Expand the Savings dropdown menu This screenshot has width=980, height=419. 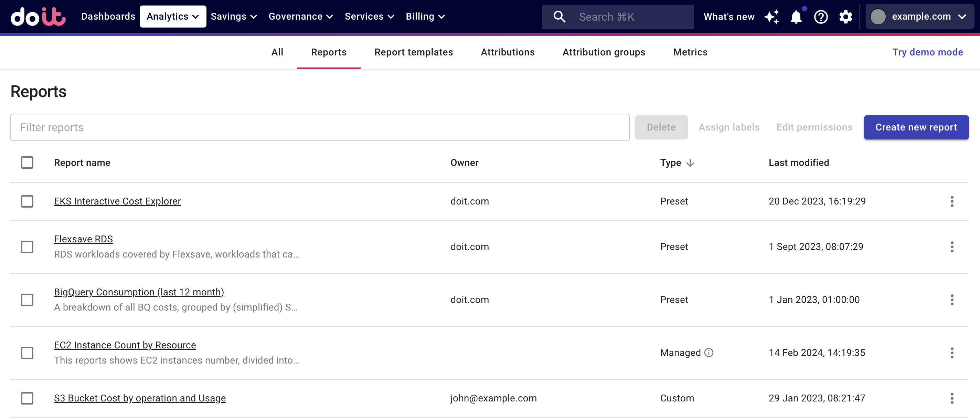234,17
